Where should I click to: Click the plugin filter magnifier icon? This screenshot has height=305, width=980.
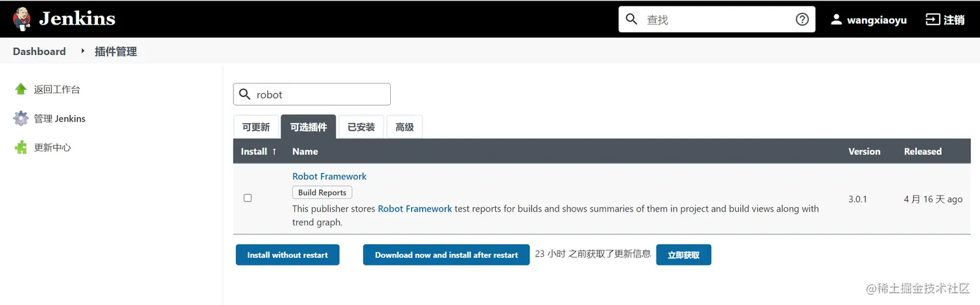(x=244, y=95)
